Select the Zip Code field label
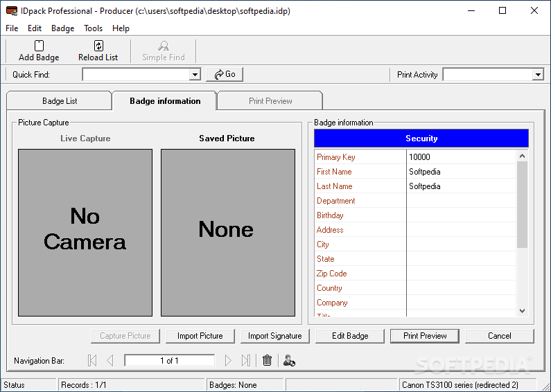The image size is (551, 392). [x=332, y=274]
